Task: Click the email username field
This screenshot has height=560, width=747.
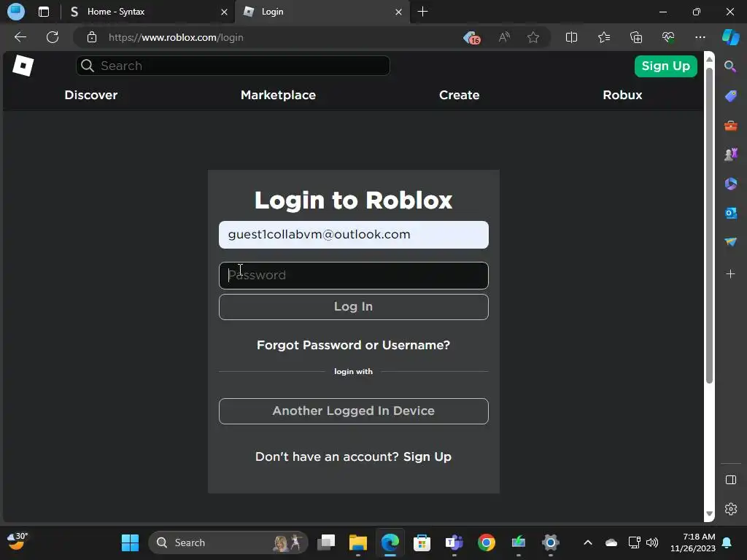Action: (x=354, y=235)
